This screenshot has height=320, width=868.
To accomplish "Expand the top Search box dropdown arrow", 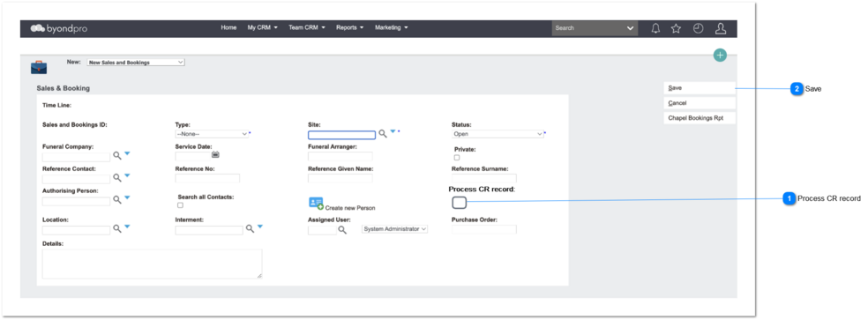I will pyautogui.click(x=630, y=28).
